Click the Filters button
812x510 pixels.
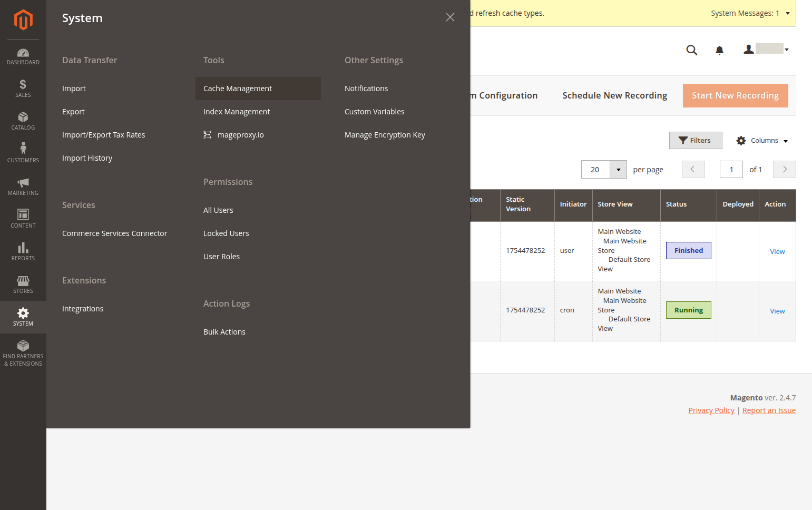pos(696,141)
